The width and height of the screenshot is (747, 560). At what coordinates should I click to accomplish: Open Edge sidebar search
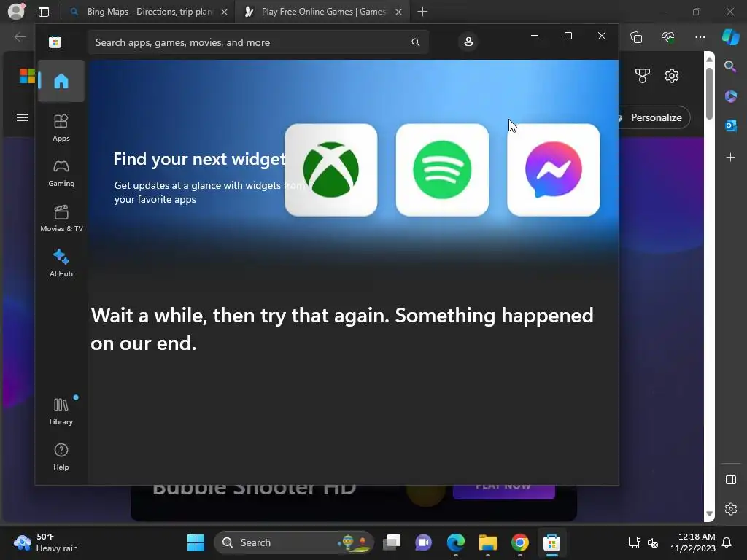(x=730, y=66)
